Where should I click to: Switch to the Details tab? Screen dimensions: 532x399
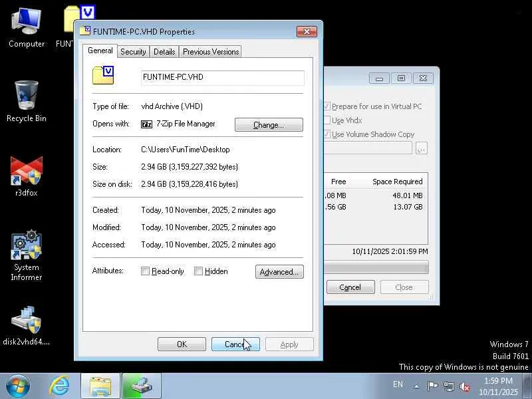click(x=164, y=52)
